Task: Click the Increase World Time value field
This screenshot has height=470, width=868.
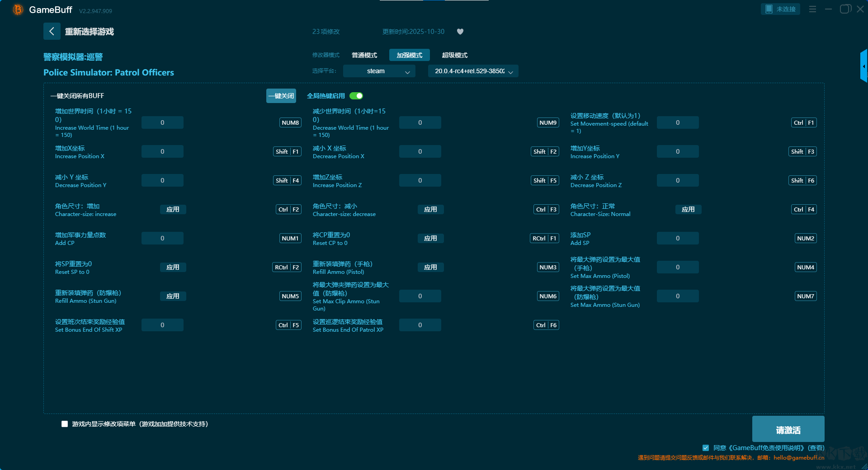Action: coord(162,122)
